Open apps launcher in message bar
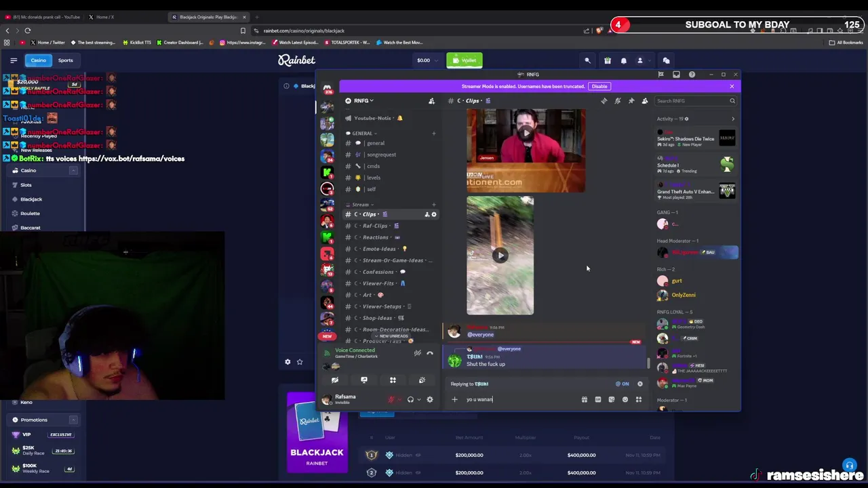This screenshot has width=868, height=488. pos(638,400)
